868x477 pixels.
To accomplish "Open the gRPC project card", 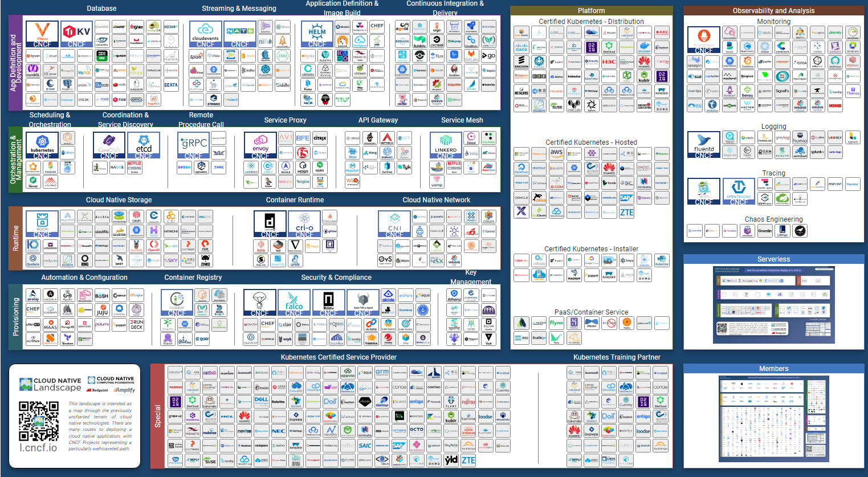I will [194, 145].
